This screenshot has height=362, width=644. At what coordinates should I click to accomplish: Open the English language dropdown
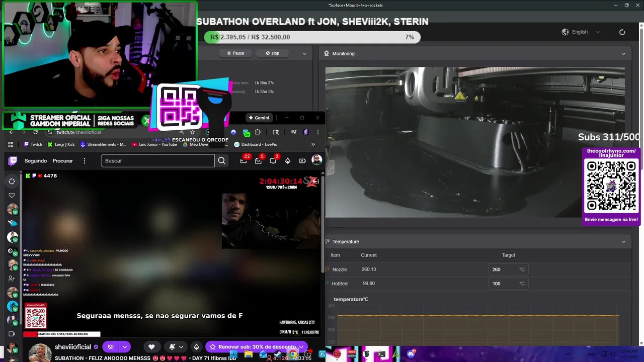tap(581, 32)
